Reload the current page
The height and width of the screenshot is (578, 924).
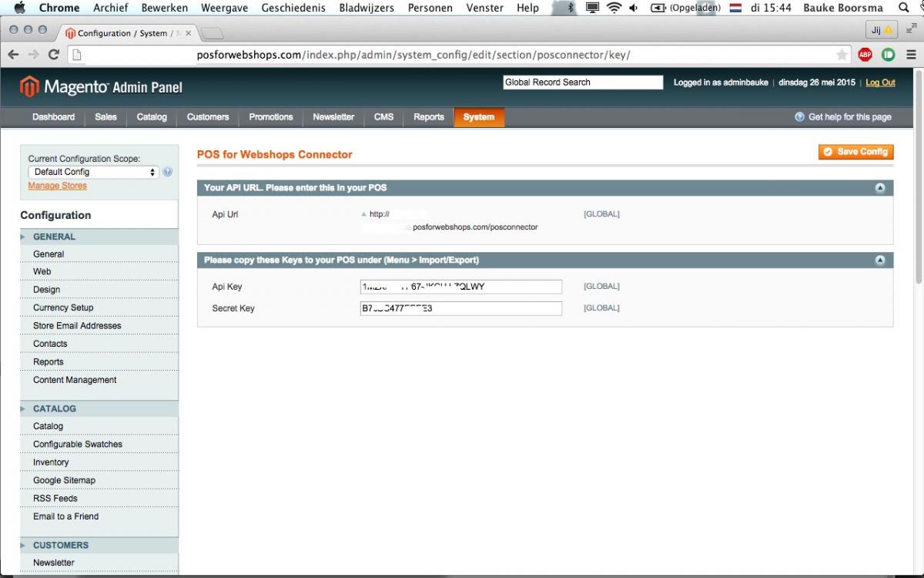click(53, 55)
